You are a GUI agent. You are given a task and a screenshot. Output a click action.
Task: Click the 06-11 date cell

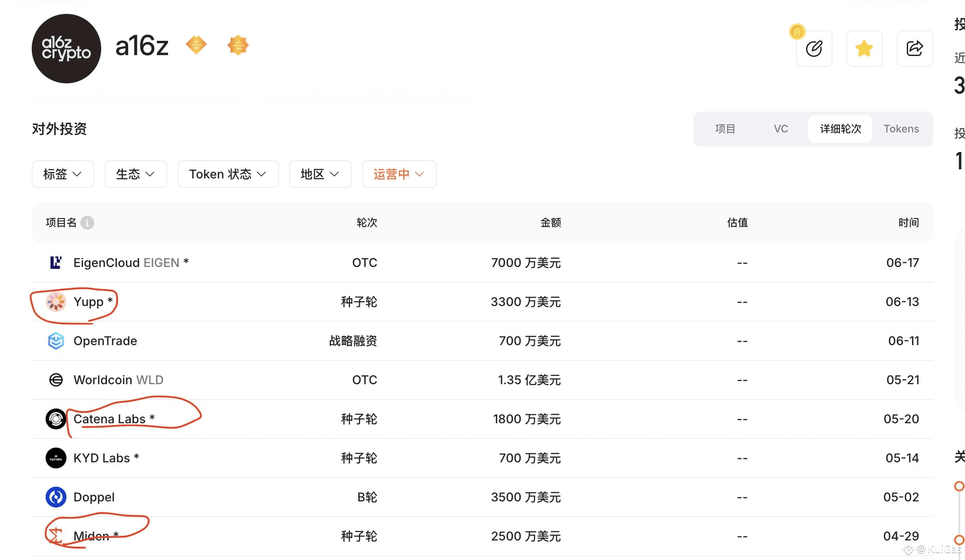pos(904,341)
